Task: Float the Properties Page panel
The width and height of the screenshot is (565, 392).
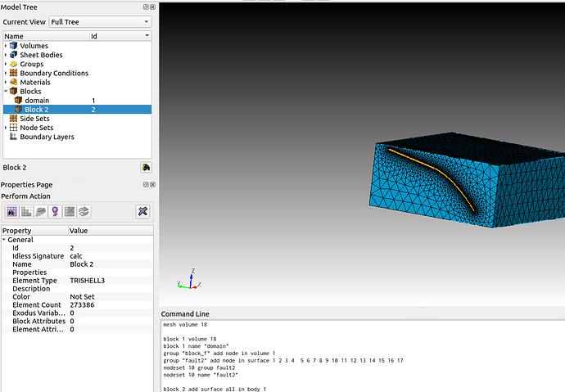Action: [x=146, y=184]
